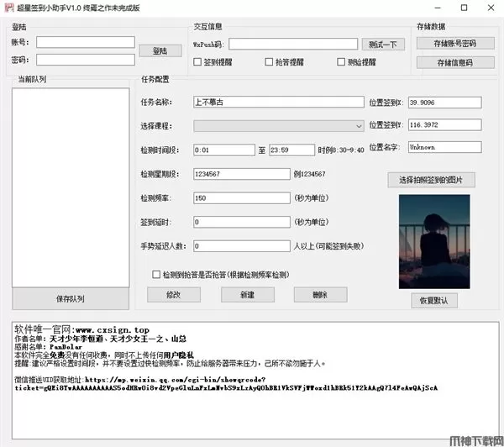Focus the 账号 account input field
Image resolution: width=504 pixels, height=447 pixels.
[x=86, y=42]
